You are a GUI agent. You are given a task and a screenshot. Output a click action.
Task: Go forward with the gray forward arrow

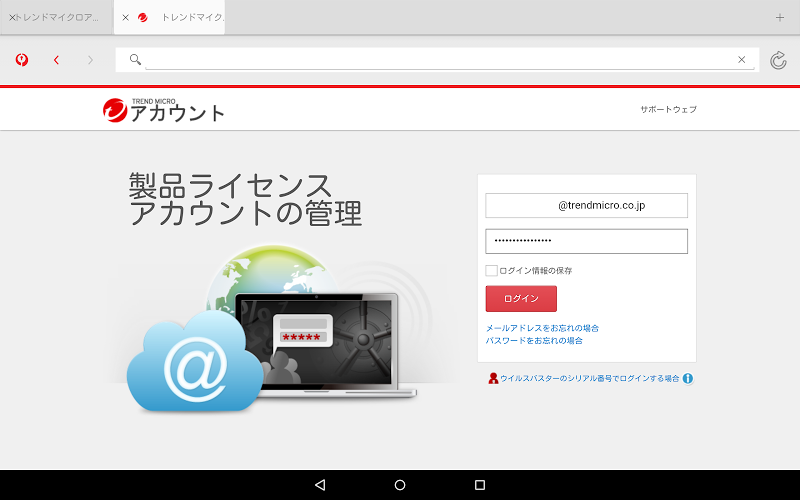90,60
